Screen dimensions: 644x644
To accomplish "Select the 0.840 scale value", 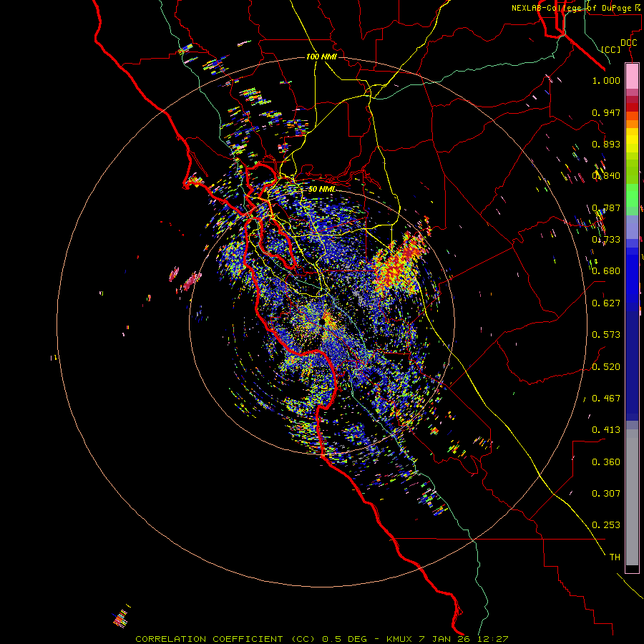I will [x=606, y=176].
